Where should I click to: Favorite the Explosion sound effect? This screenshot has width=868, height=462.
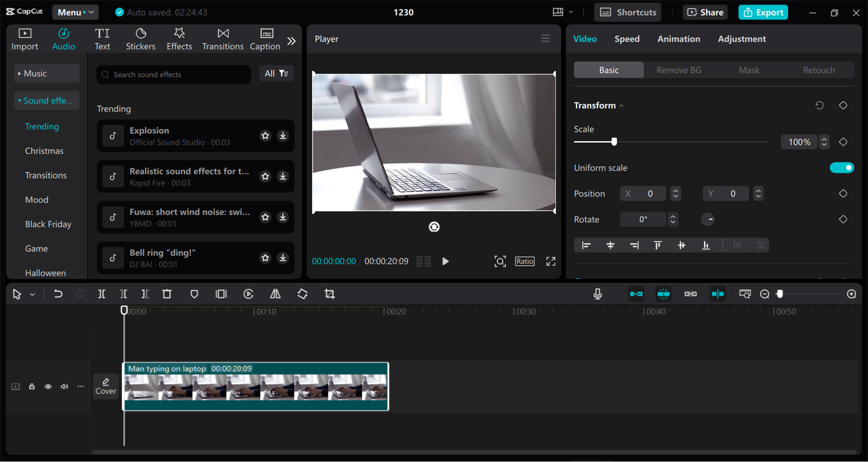click(x=265, y=136)
